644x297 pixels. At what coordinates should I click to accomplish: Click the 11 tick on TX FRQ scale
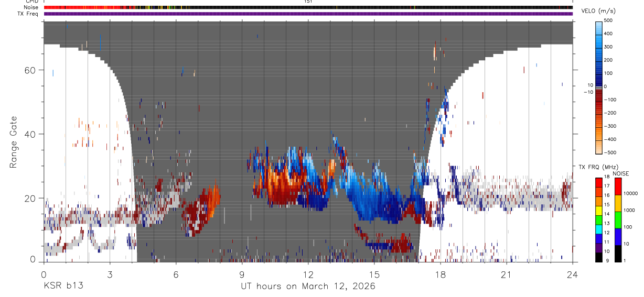(x=607, y=241)
